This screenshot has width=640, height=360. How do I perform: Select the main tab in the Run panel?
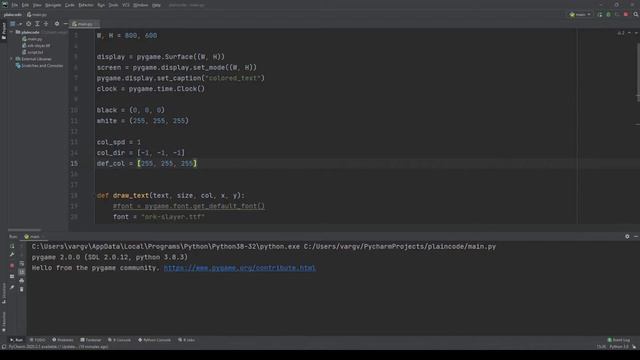tap(33, 236)
